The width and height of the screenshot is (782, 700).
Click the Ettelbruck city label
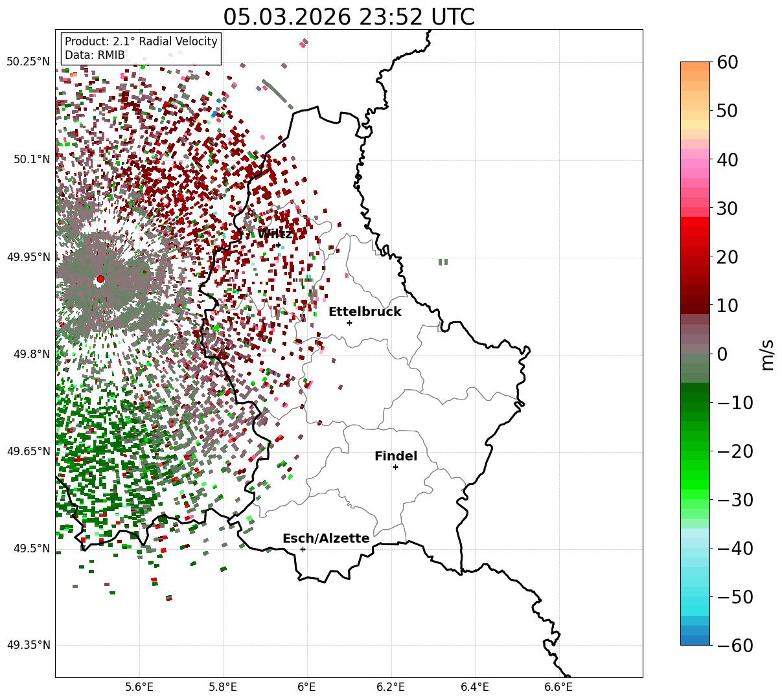coord(365,311)
